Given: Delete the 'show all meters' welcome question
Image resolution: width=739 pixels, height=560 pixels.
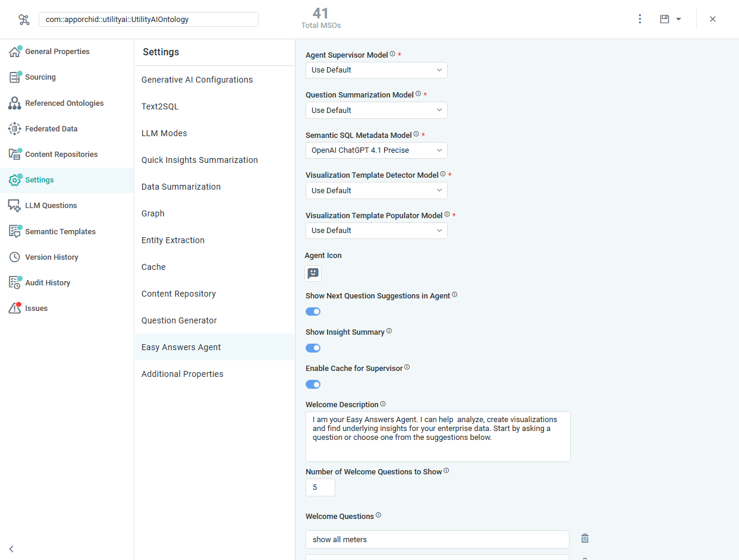Looking at the screenshot, I should 585,539.
